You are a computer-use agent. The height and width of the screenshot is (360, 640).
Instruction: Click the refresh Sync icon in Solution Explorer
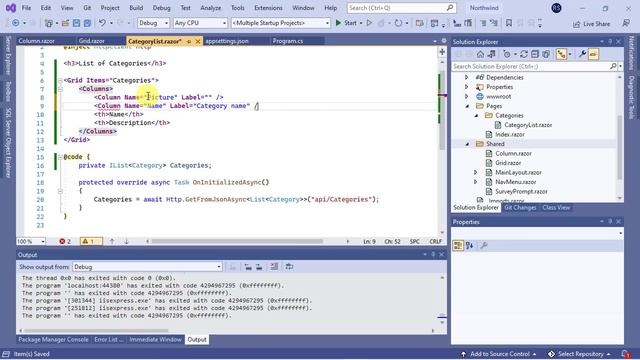[524, 54]
